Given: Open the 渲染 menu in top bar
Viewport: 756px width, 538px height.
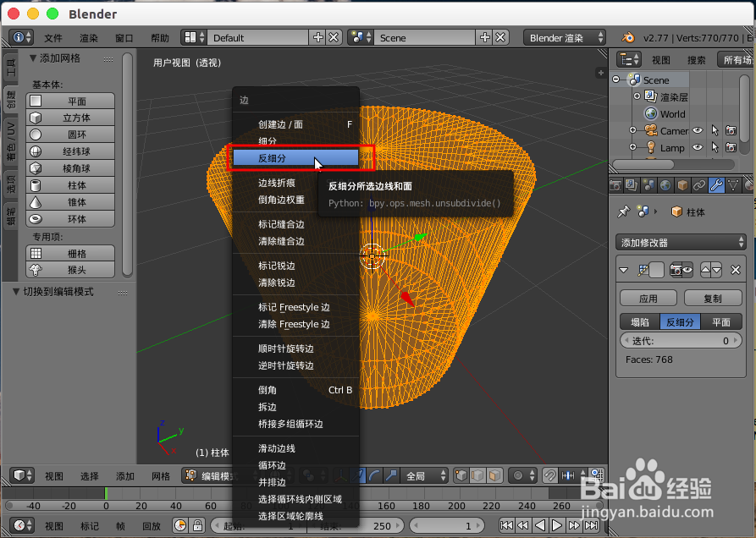Looking at the screenshot, I should [x=89, y=37].
